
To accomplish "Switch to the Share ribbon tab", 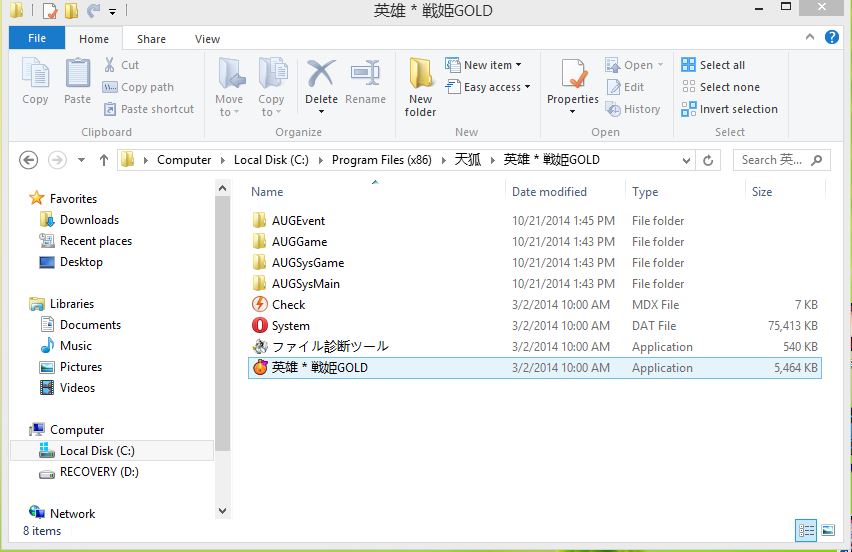I will click(151, 39).
